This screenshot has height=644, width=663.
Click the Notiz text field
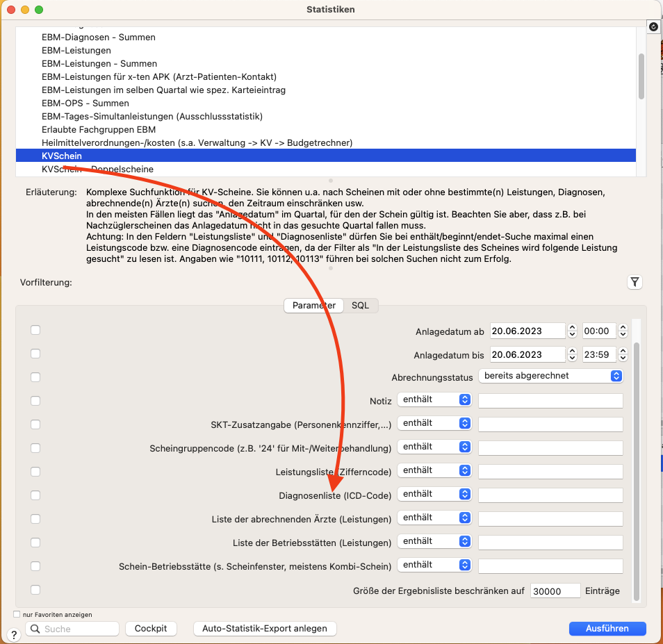(x=550, y=401)
